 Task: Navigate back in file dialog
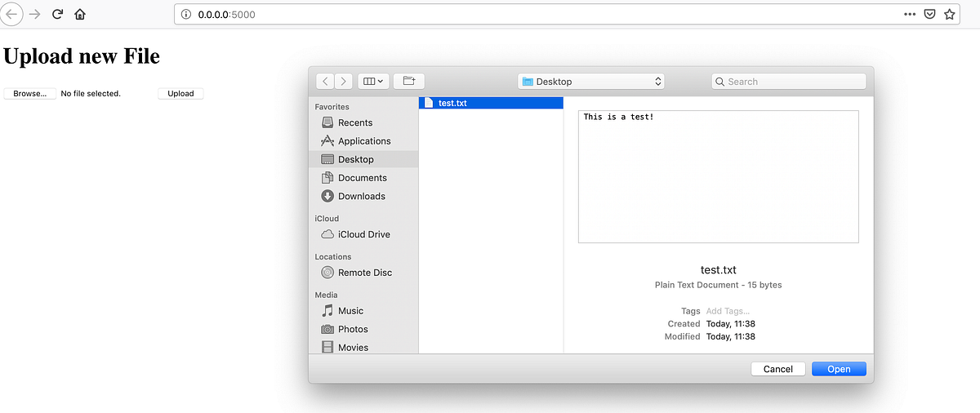pos(326,81)
